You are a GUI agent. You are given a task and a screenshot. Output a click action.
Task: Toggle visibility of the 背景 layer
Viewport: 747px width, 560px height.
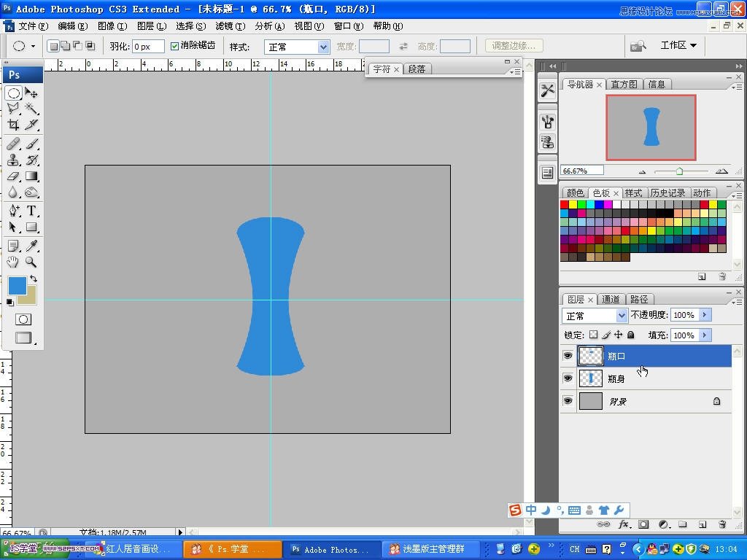568,401
